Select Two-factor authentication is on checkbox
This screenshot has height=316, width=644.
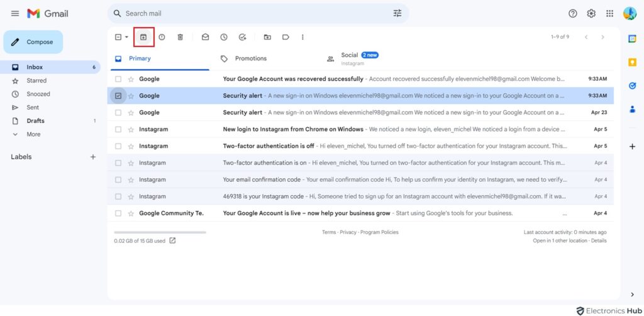118,163
